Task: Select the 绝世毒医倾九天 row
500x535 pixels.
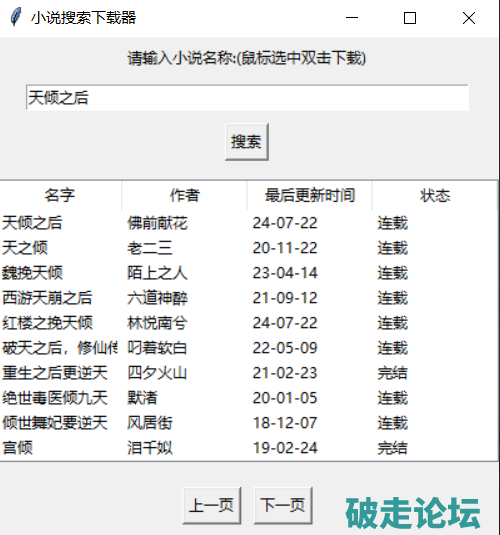Action: (x=248, y=398)
